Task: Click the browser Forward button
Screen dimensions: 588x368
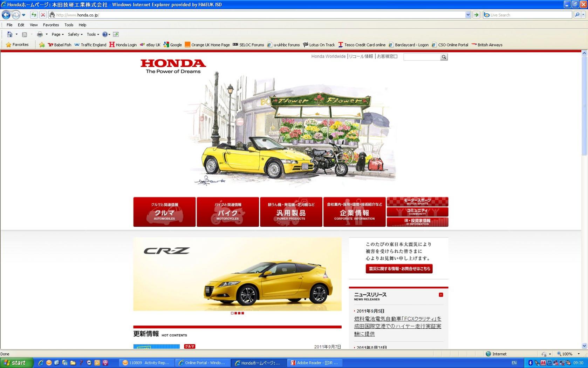Action: pos(16,15)
